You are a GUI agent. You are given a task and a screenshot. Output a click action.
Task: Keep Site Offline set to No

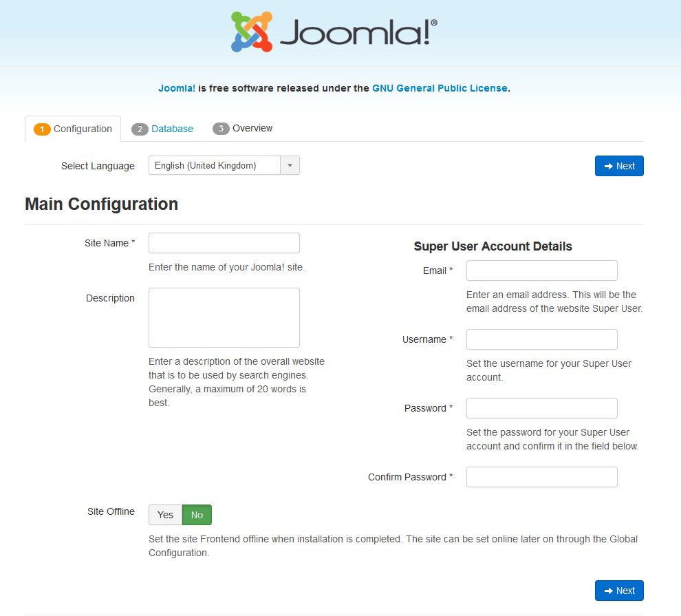[x=197, y=514]
